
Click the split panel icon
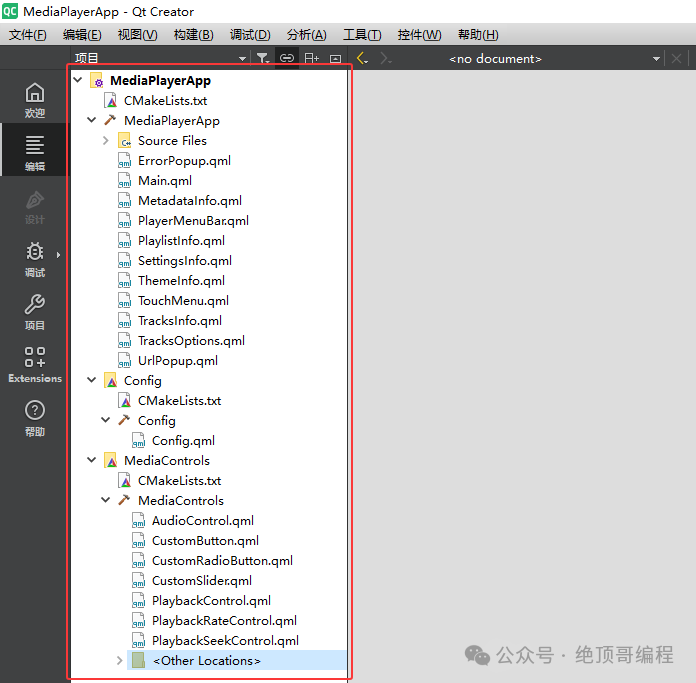[x=312, y=58]
